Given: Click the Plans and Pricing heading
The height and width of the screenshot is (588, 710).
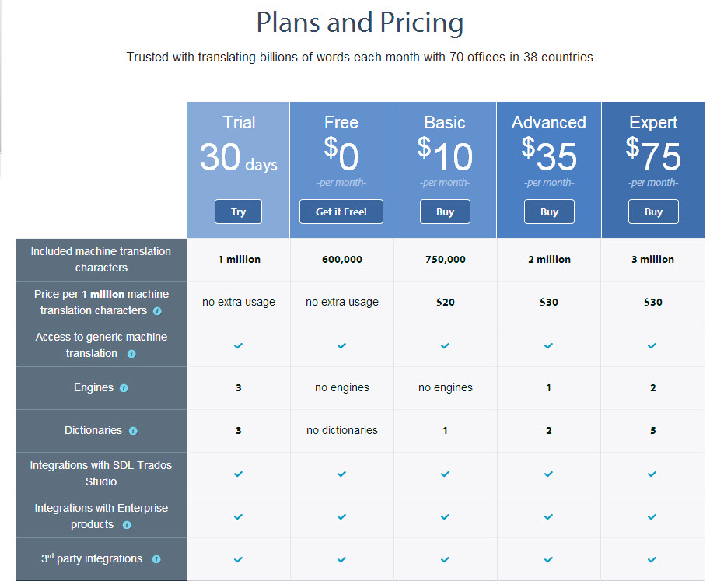Looking at the screenshot, I should coord(360,23).
